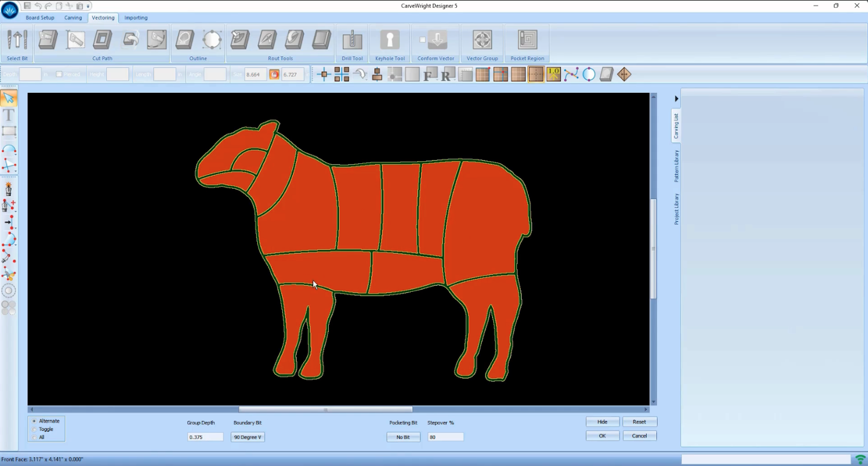Select the Alternate radio option
This screenshot has width=868, height=466.
[x=35, y=421]
